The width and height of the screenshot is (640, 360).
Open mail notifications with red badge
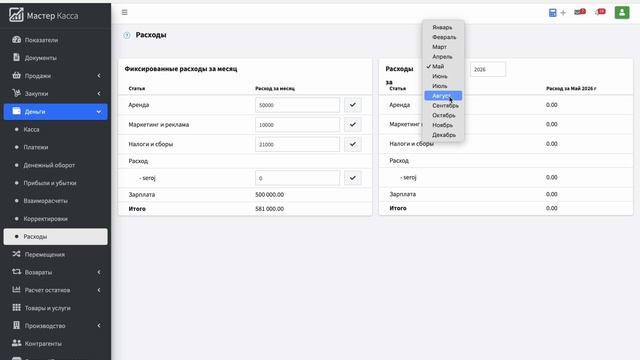coord(580,12)
